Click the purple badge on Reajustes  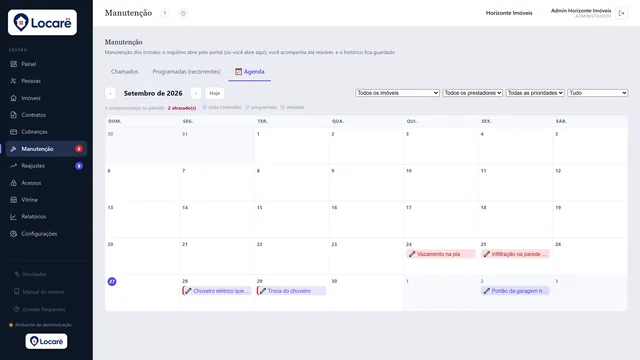[x=79, y=166]
